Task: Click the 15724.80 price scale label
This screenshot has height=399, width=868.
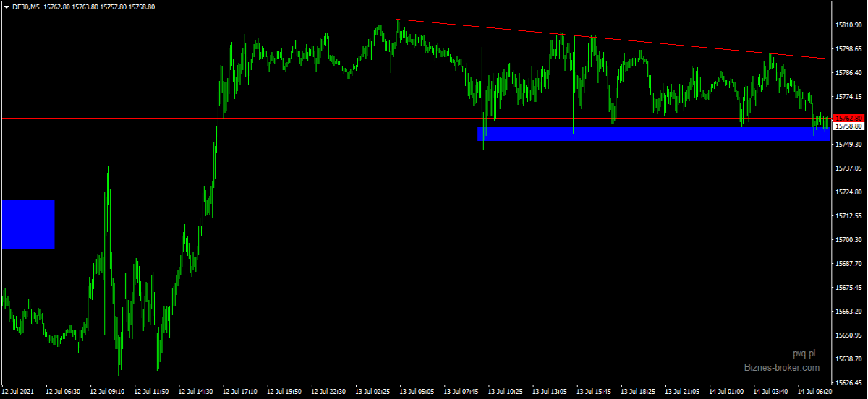Action: click(848, 192)
